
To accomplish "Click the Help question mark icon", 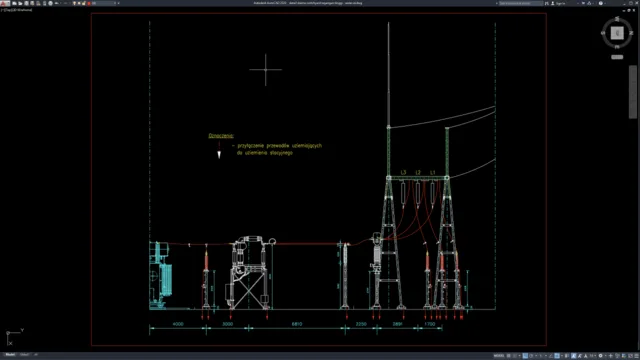I will tap(601, 3).
